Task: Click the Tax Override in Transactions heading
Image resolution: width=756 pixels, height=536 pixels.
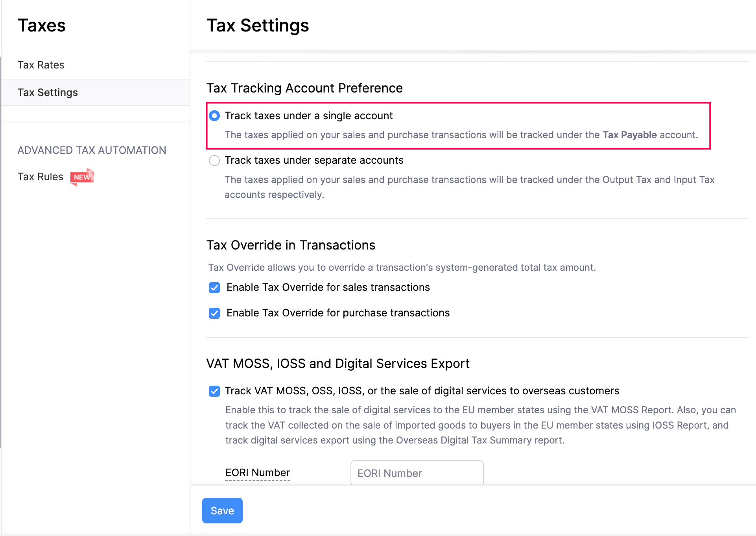Action: point(291,245)
